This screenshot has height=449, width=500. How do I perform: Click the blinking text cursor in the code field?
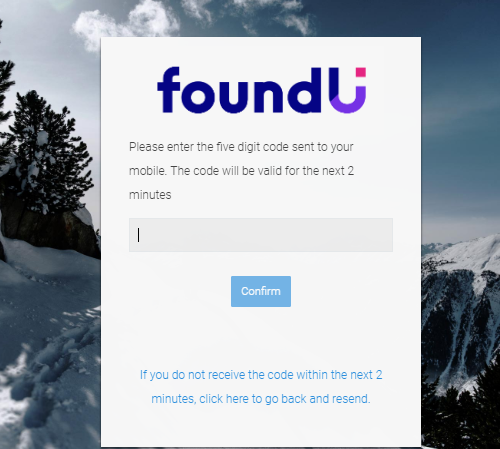coord(139,235)
